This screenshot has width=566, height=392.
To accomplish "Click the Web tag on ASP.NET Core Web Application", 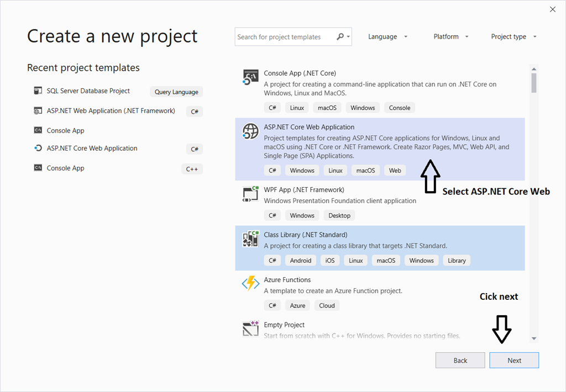I will click(x=395, y=170).
